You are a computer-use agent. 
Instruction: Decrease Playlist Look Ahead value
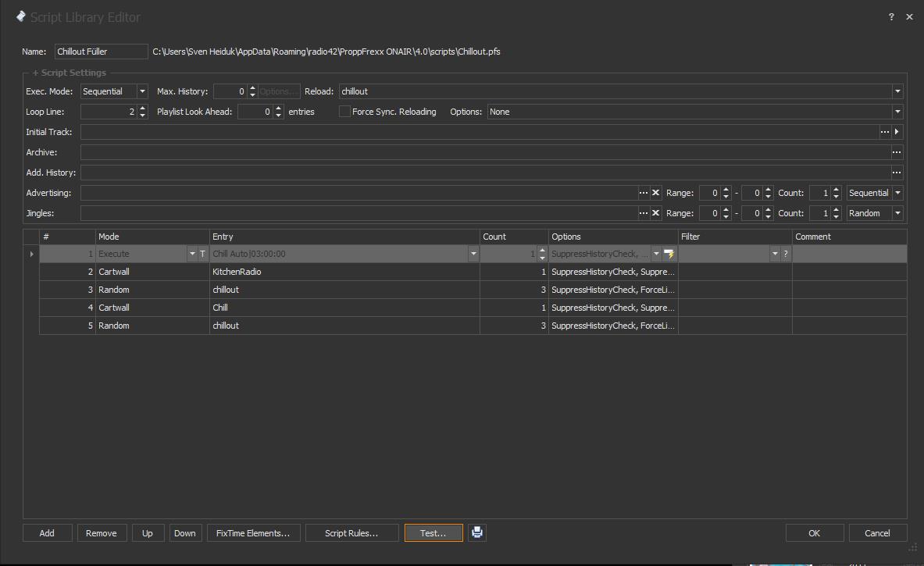point(279,115)
